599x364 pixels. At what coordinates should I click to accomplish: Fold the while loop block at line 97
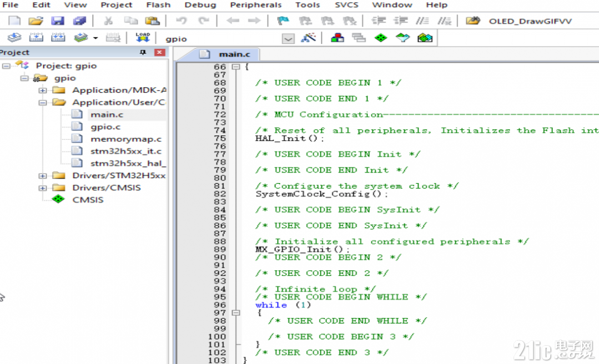[236, 313]
